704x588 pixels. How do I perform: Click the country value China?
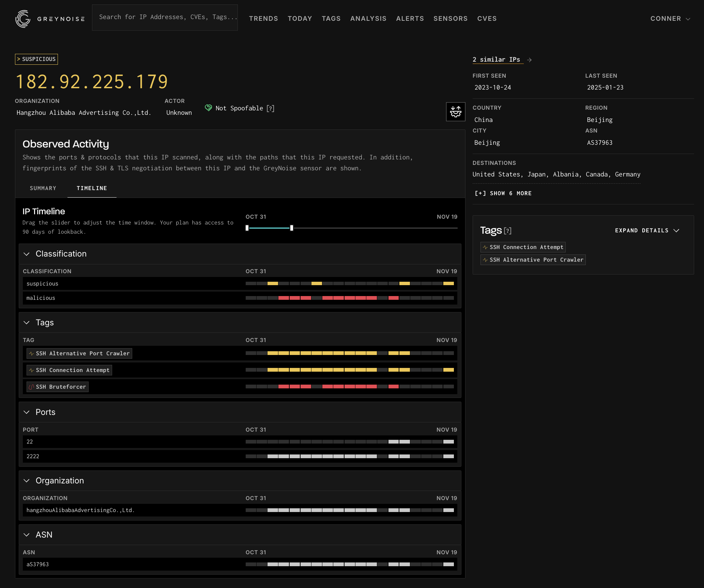[x=484, y=120]
